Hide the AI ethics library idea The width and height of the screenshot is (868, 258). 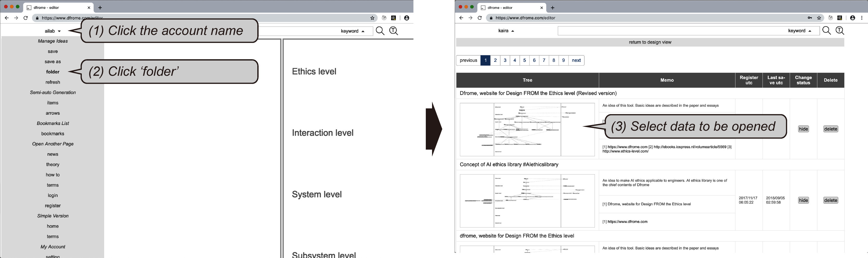coord(803,200)
